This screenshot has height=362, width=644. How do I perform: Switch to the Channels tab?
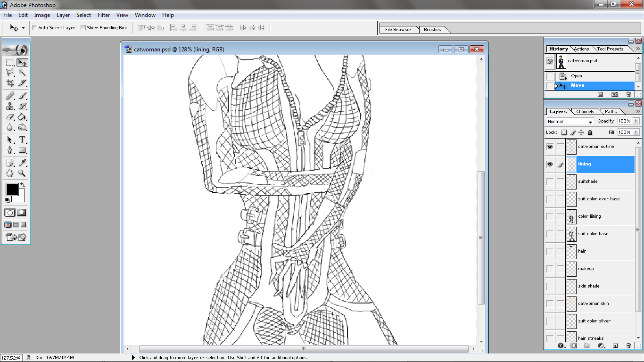tap(585, 112)
